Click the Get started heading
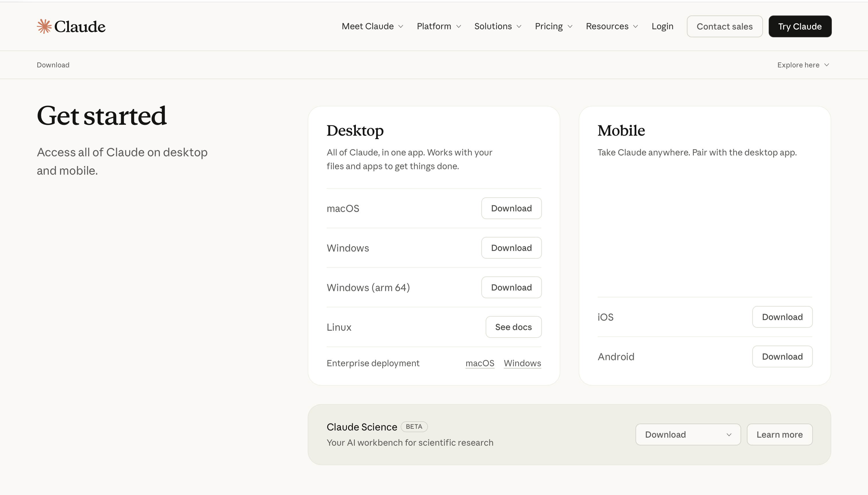The height and width of the screenshot is (495, 868). [x=102, y=116]
